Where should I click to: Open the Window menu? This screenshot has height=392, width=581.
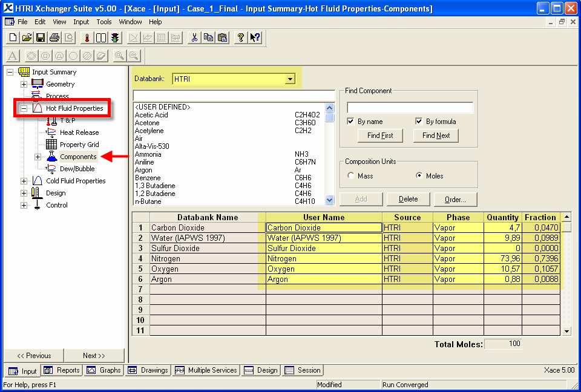pos(130,22)
